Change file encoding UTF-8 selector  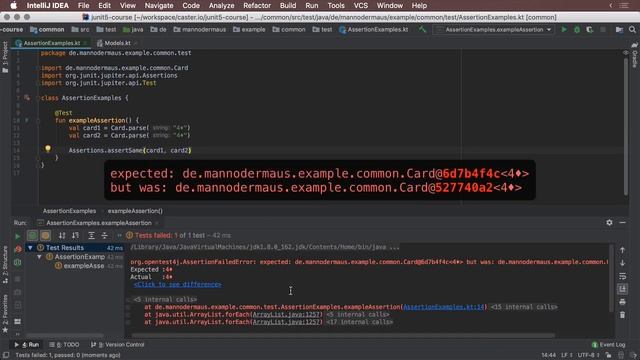pyautogui.click(x=589, y=355)
